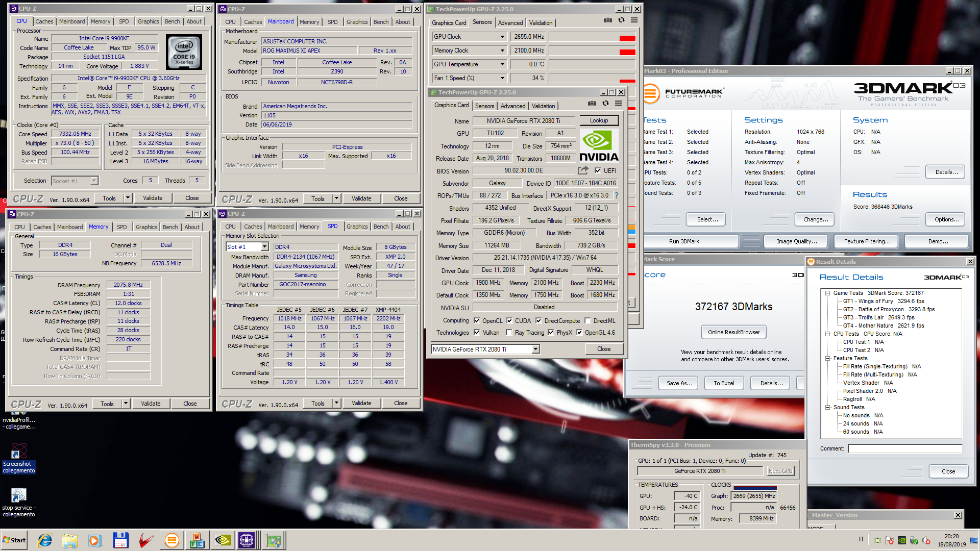980x551 pixels.
Task: Click Next GPU button in ThermSpy
Action: point(780,471)
